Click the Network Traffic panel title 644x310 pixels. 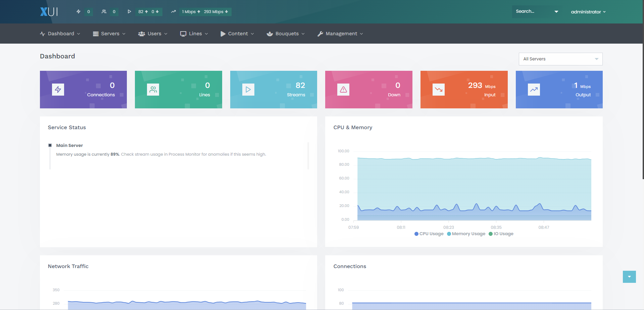click(68, 266)
